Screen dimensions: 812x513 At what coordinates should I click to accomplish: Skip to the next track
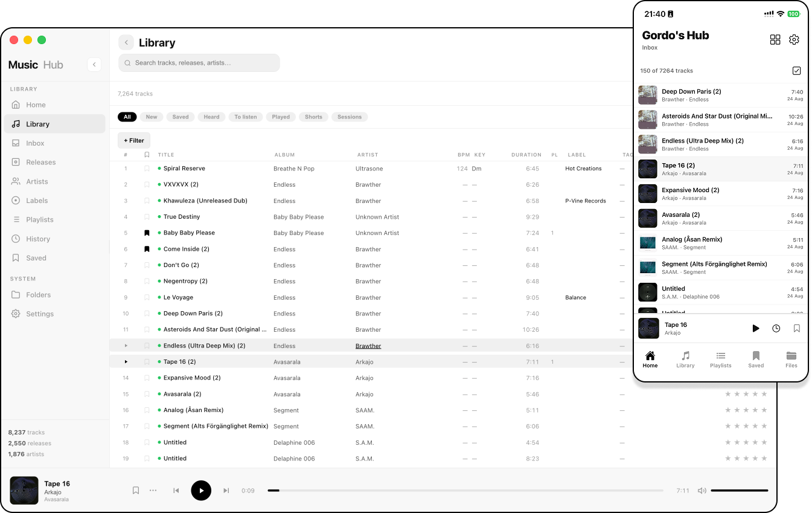tap(226, 491)
